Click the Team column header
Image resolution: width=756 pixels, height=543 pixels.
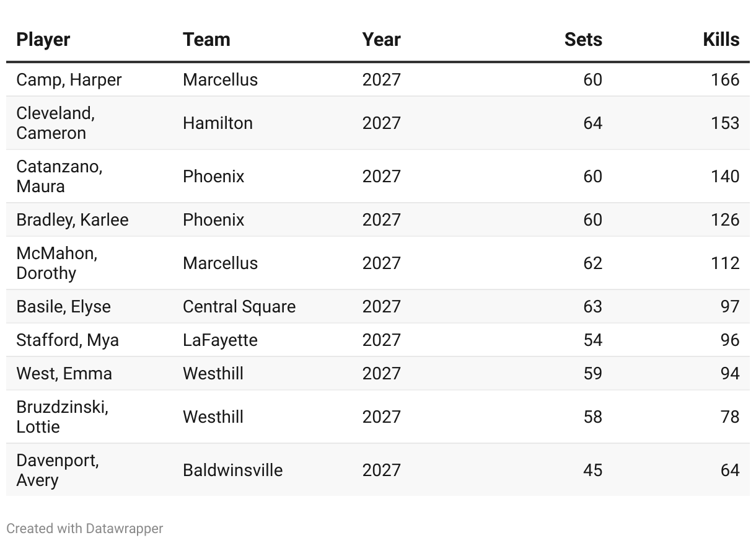tap(206, 40)
